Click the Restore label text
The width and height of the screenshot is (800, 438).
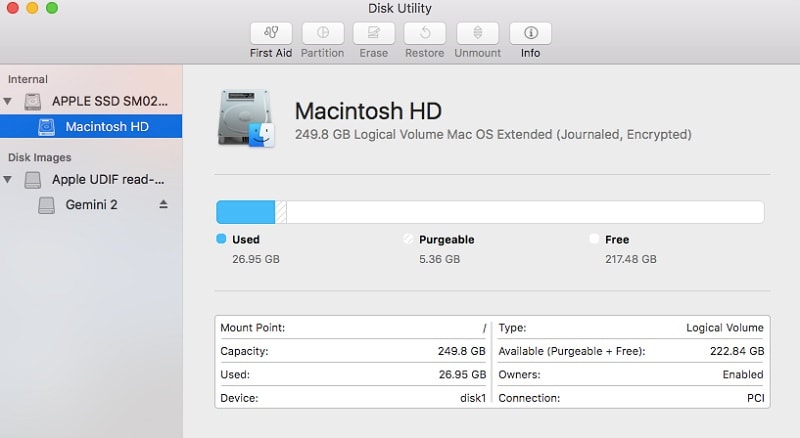tap(424, 53)
